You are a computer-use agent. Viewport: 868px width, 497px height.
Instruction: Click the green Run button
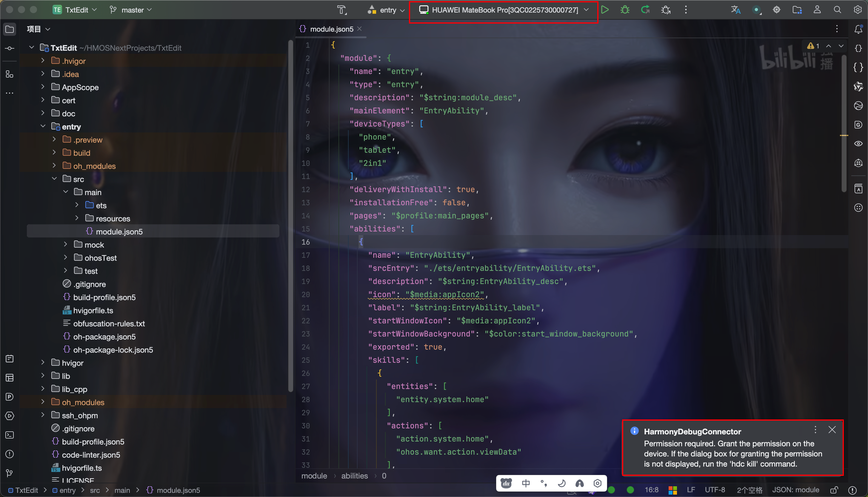tap(605, 10)
